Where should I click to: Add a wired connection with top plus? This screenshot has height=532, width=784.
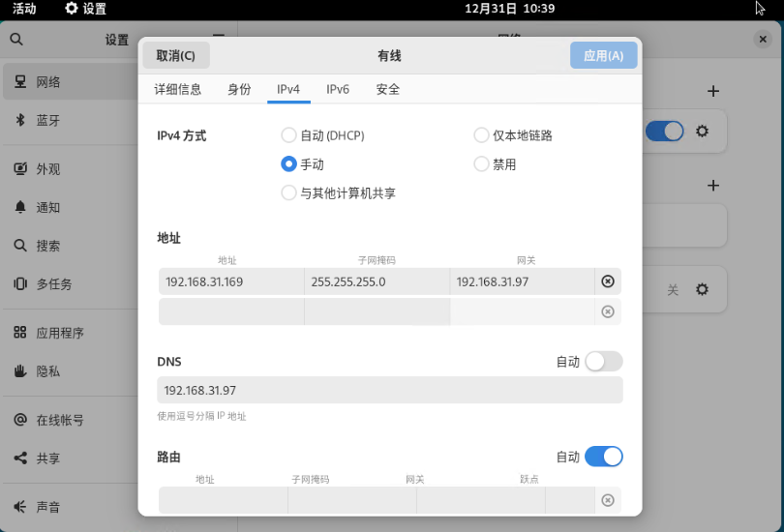point(713,91)
